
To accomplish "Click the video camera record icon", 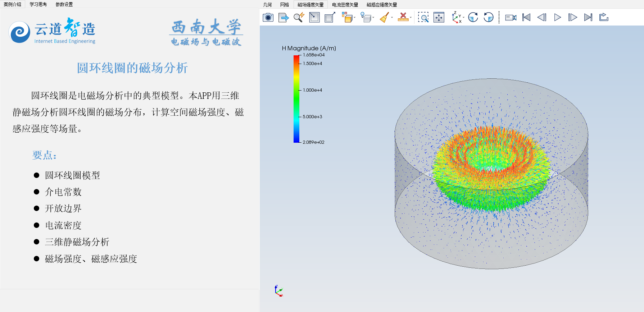I will [511, 17].
